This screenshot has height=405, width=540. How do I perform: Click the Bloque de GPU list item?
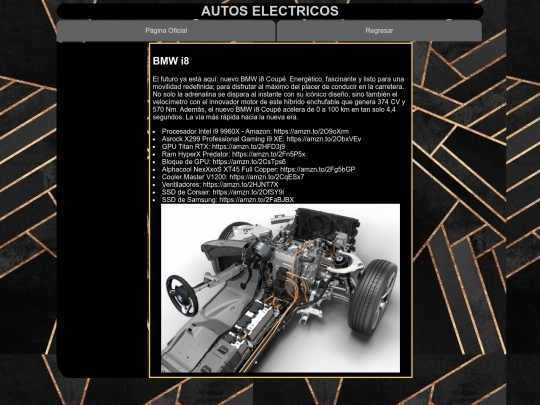tap(224, 162)
